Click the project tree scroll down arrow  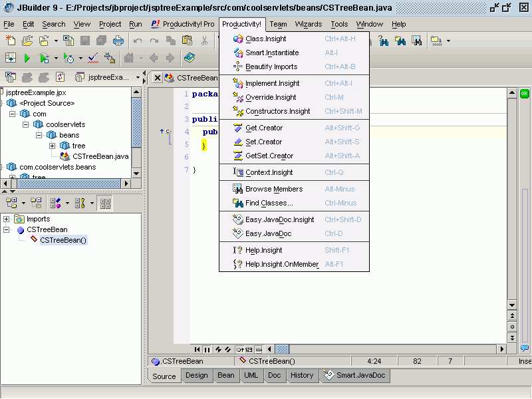(x=136, y=174)
